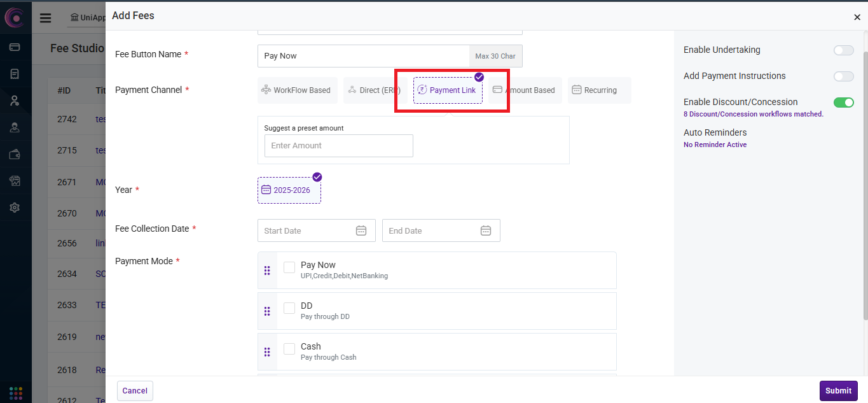Image resolution: width=868 pixels, height=403 pixels.
Task: Enable the Undertaking toggle
Action: pos(843,50)
